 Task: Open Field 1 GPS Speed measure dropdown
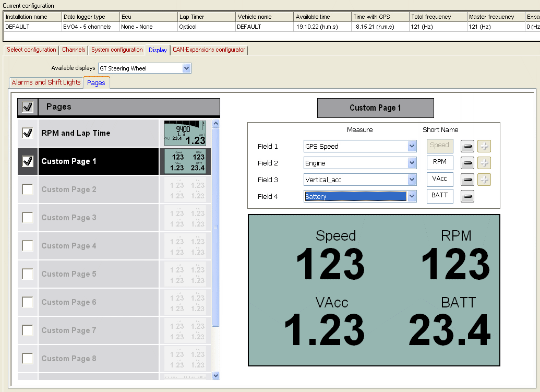(x=412, y=146)
